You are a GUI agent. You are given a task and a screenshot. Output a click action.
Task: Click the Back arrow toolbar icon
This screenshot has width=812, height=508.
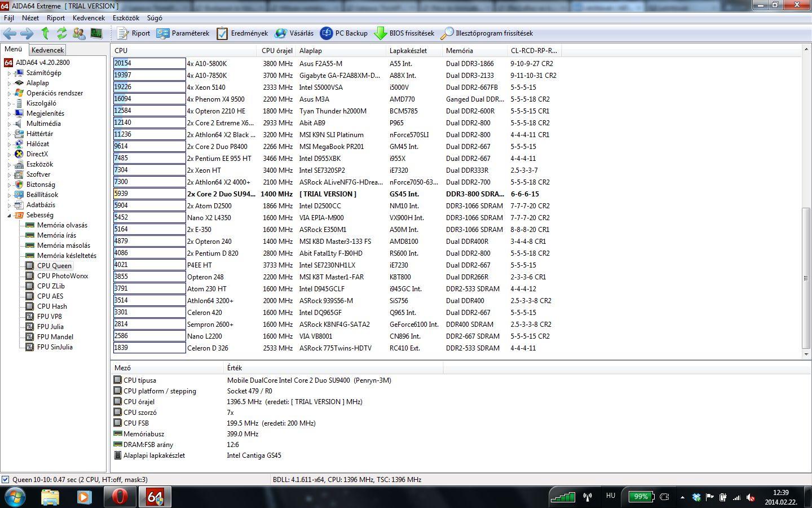[10, 33]
